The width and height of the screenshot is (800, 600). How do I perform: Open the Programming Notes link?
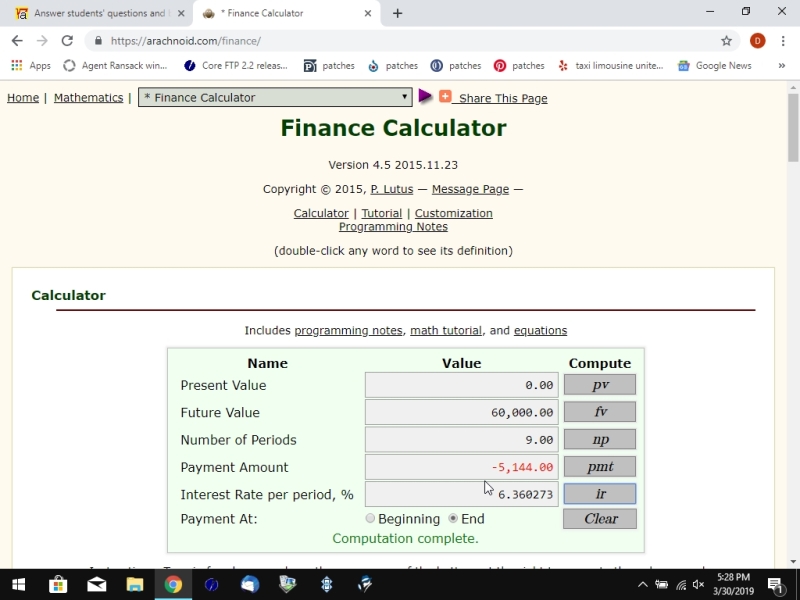[x=393, y=227]
